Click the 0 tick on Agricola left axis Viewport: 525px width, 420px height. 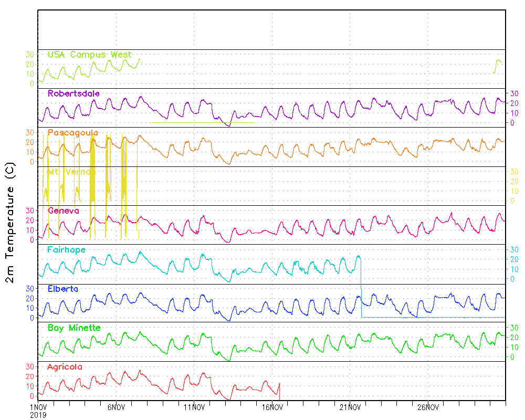click(32, 396)
